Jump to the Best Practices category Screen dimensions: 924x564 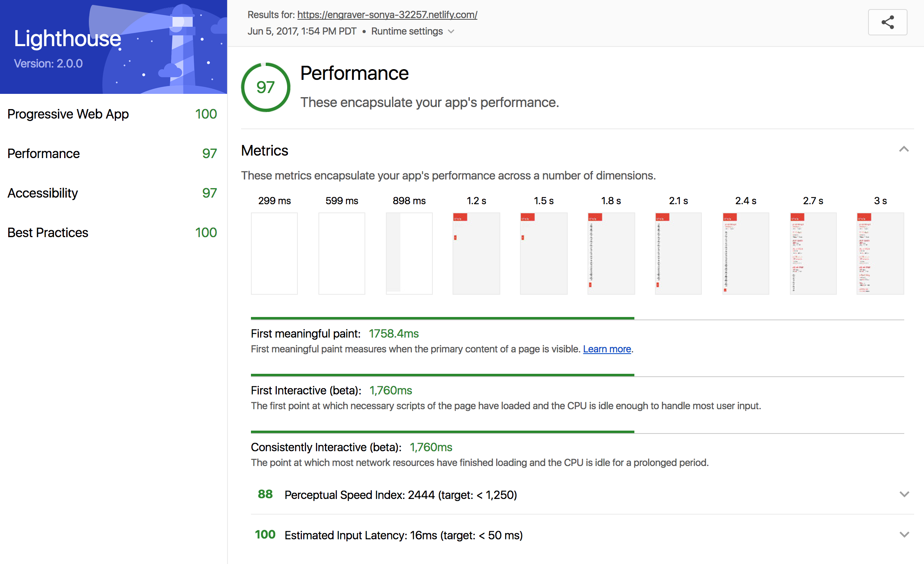[x=48, y=233]
